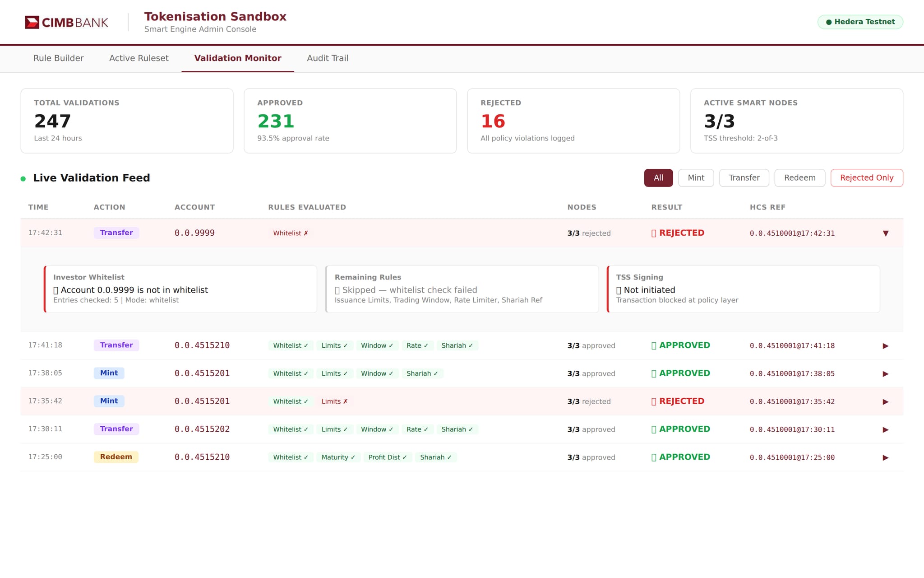Expand the 17:25:00 Redeem row details
This screenshot has height=578, width=924.
[x=886, y=457]
